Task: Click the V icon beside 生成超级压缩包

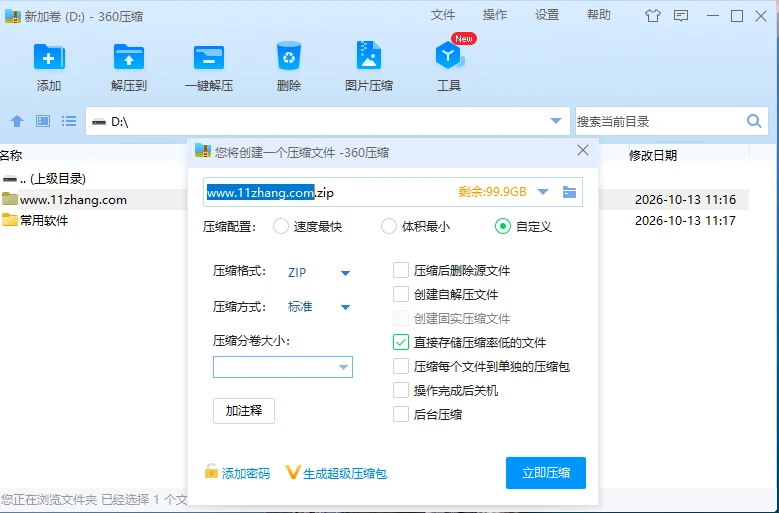Action: 293,472
